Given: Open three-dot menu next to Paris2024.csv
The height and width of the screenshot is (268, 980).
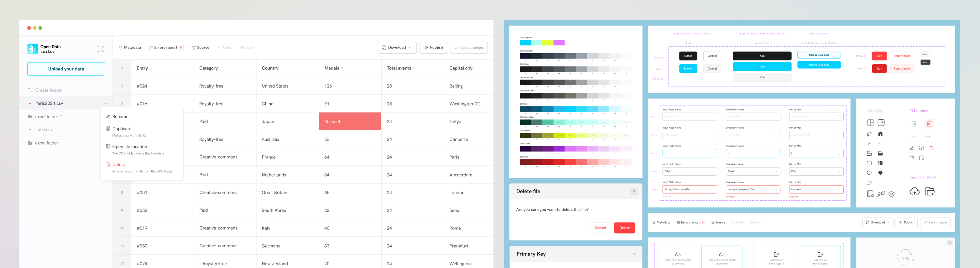Looking at the screenshot, I should point(106,103).
